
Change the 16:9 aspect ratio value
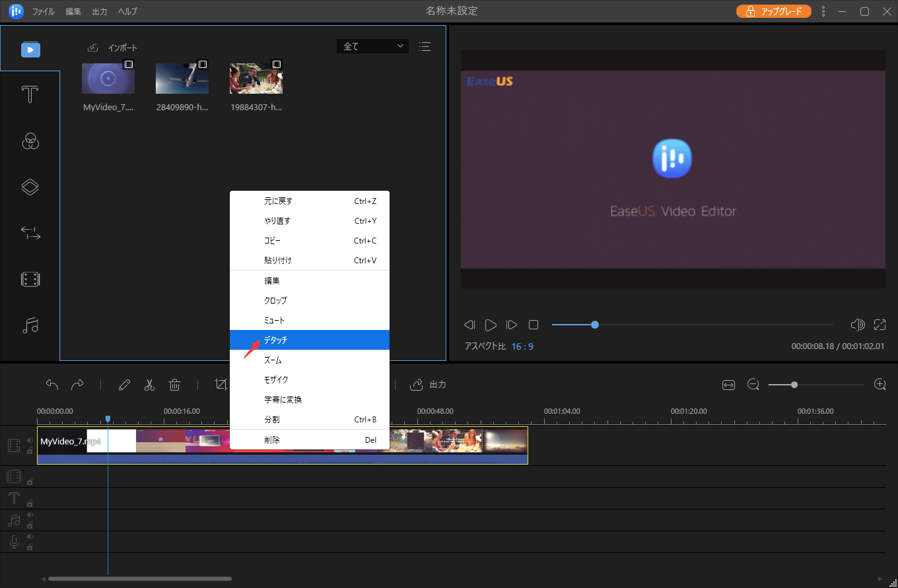click(x=522, y=346)
